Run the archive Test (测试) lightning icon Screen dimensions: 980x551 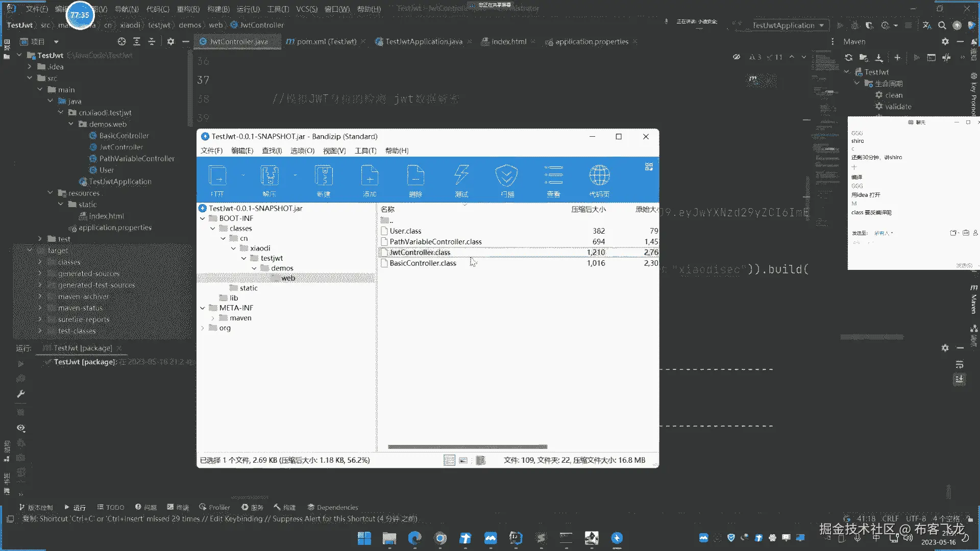(x=461, y=177)
